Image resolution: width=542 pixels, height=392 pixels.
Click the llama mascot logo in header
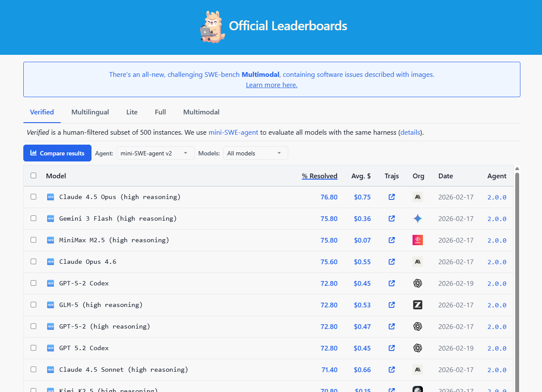(x=212, y=27)
